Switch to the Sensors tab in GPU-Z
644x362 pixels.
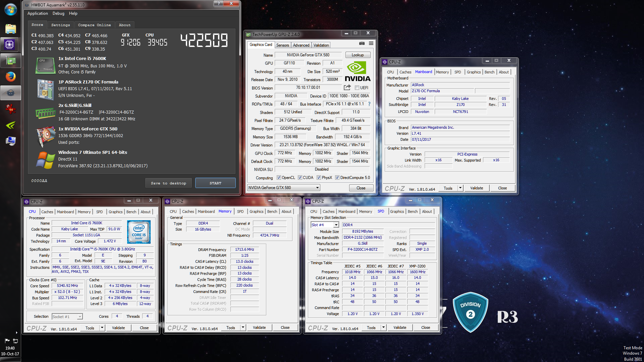[x=282, y=45]
